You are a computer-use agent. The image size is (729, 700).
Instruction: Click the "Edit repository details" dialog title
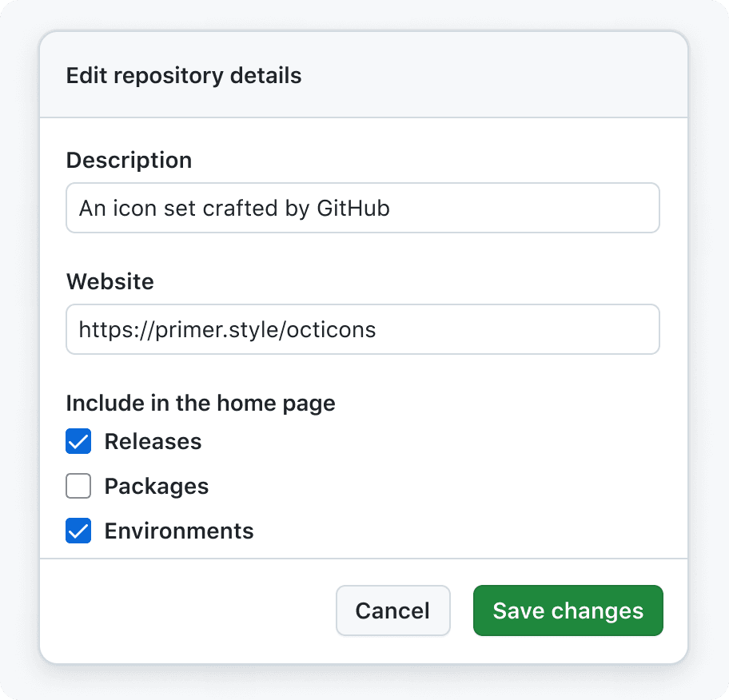coord(184,75)
